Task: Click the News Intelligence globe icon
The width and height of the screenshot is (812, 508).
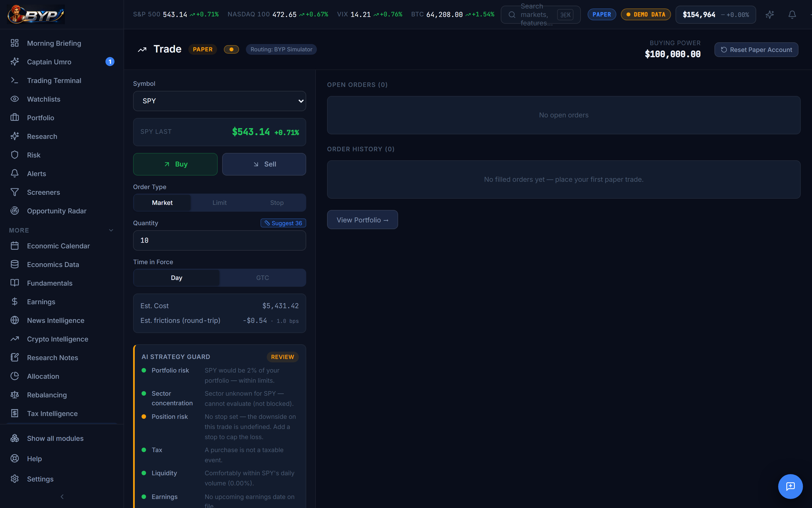Action: coord(14,320)
